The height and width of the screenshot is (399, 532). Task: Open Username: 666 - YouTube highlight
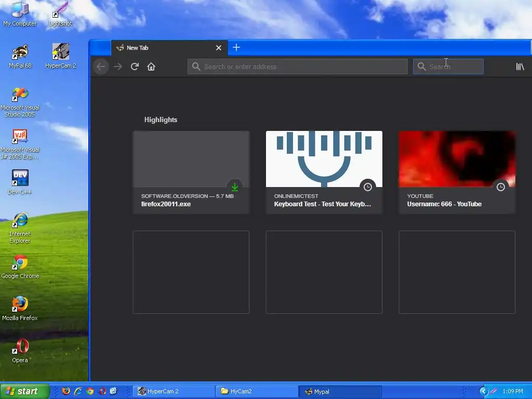pos(457,172)
